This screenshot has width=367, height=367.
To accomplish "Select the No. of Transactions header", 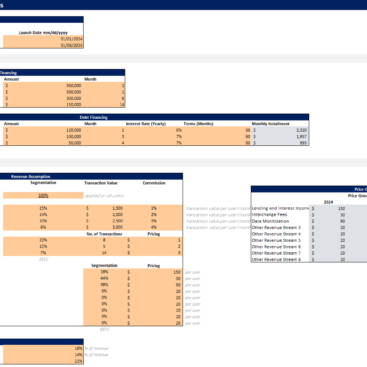I will [104, 234].
